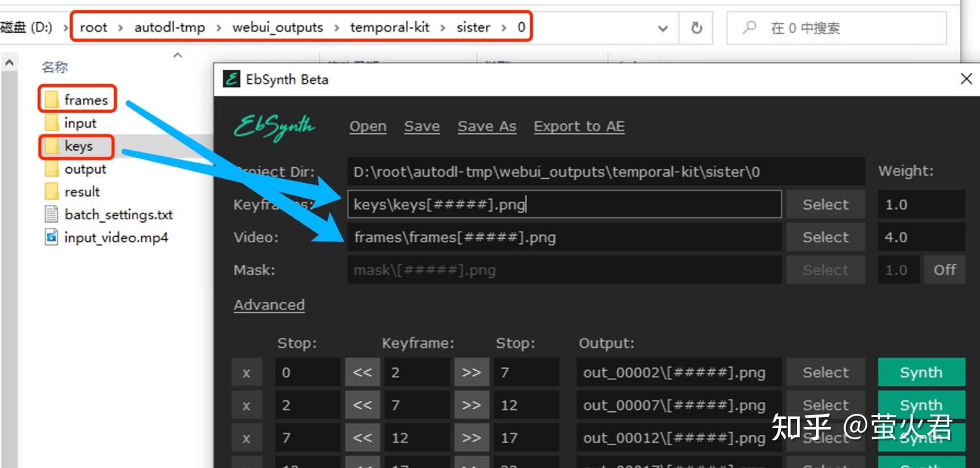Viewport: 980px width, 468px height.
Task: Click the Explorer search box
Action: point(836,27)
